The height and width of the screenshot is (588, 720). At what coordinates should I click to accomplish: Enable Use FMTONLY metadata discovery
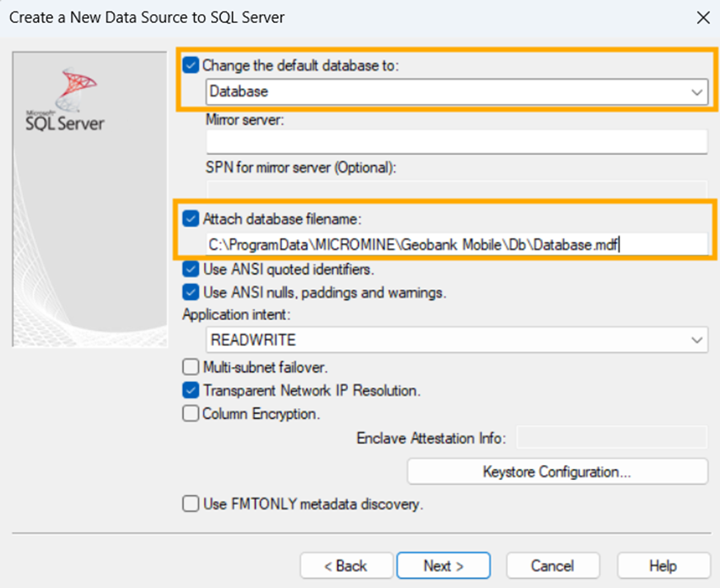pos(191,504)
